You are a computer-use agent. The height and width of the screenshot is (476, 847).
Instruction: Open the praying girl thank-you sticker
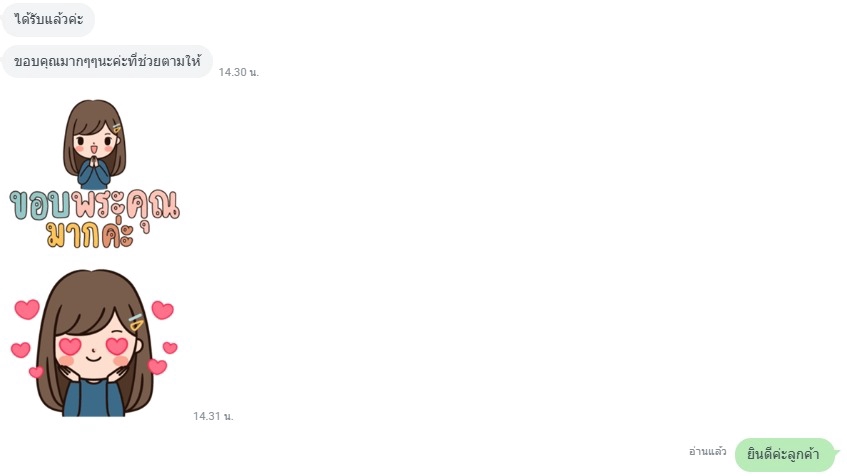[95, 174]
